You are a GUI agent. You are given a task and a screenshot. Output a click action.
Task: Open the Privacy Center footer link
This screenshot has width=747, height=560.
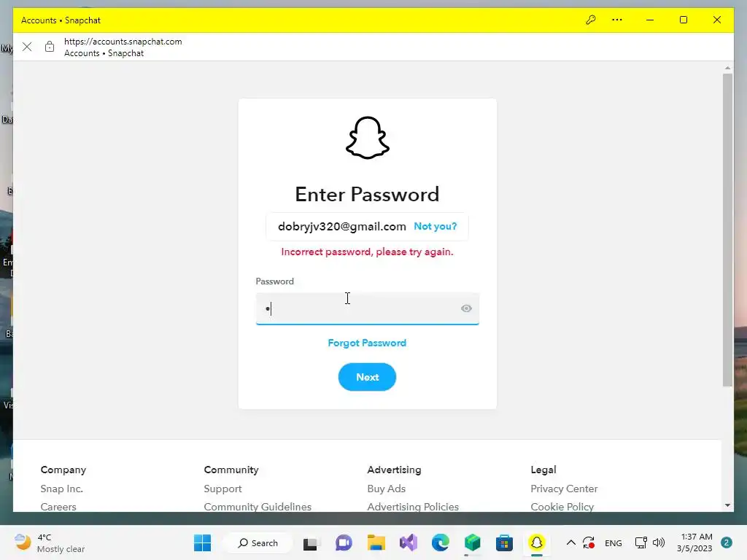pos(564,489)
